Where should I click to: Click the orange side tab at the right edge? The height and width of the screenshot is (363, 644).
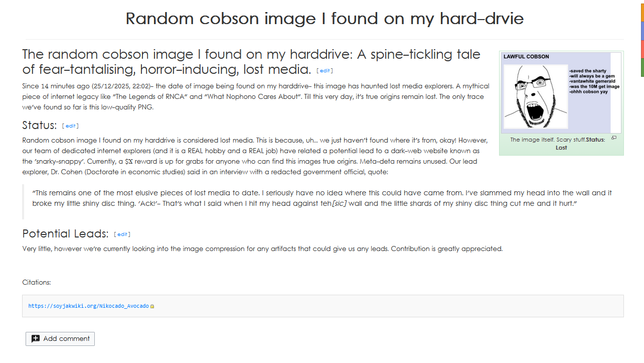click(x=642, y=11)
